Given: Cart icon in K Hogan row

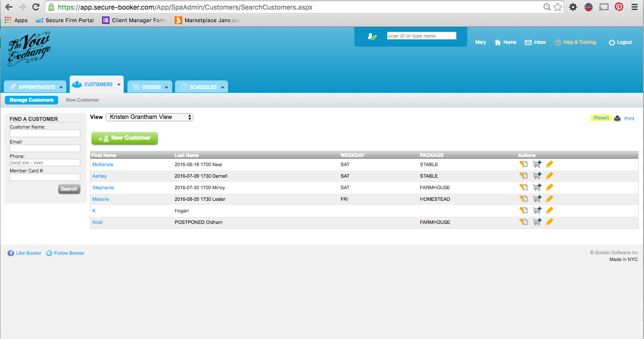Looking at the screenshot, I should (537, 210).
